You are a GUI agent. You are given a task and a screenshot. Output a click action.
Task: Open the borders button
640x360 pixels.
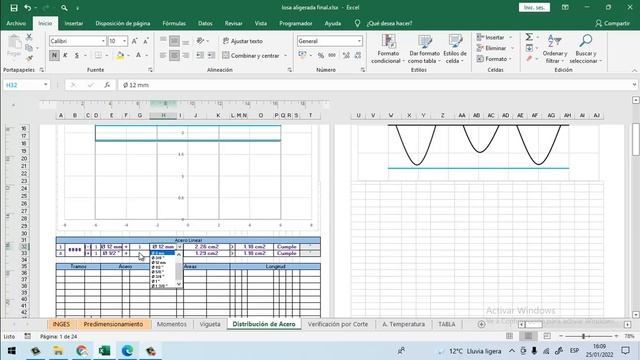coord(98,55)
